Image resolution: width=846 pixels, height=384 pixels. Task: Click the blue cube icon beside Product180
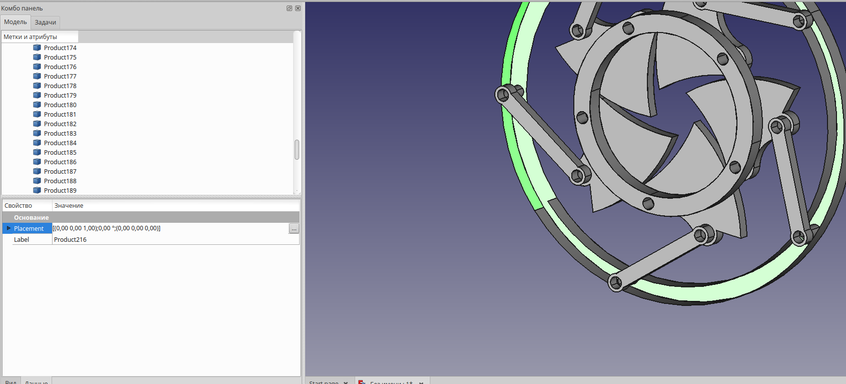coord(37,105)
